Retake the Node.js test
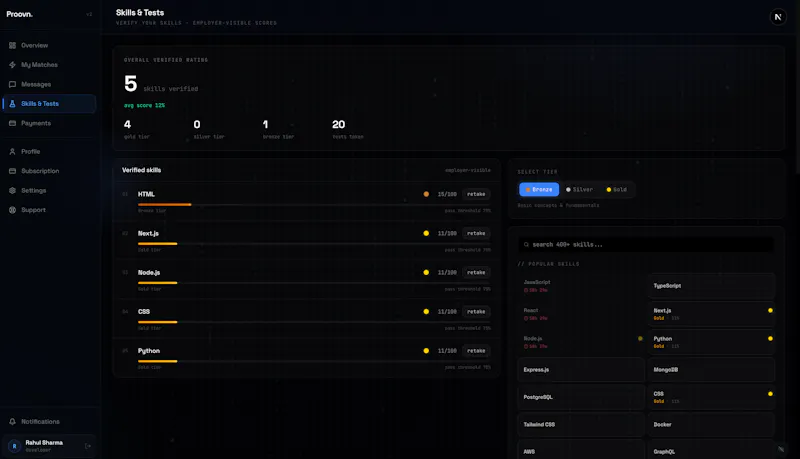 pos(476,272)
